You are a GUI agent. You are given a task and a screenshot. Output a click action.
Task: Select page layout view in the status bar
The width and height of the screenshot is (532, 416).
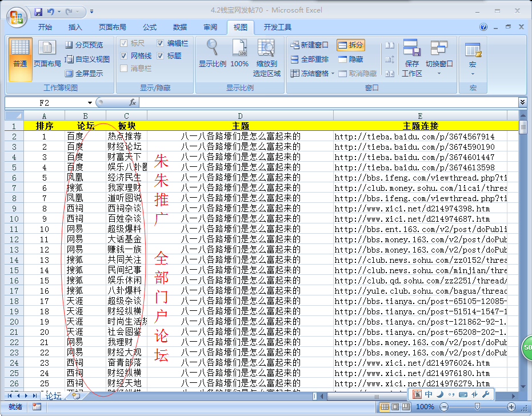pyautogui.click(x=395, y=406)
